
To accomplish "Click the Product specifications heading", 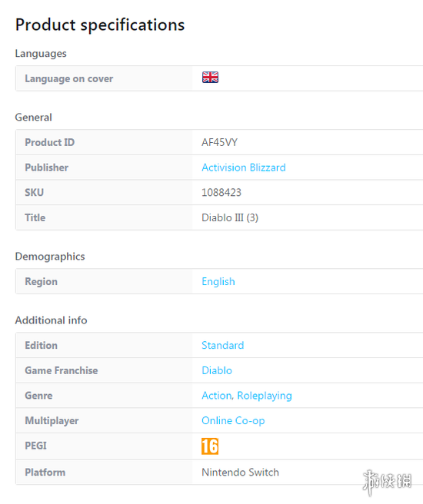I will coord(100,25).
